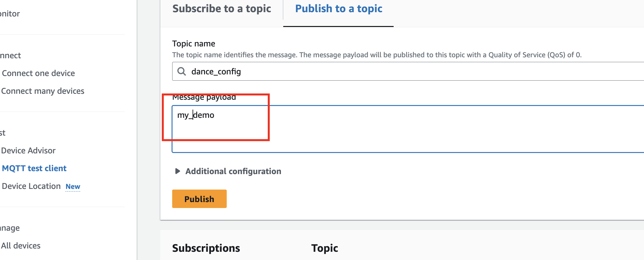Open All devices under Manage

[21, 246]
